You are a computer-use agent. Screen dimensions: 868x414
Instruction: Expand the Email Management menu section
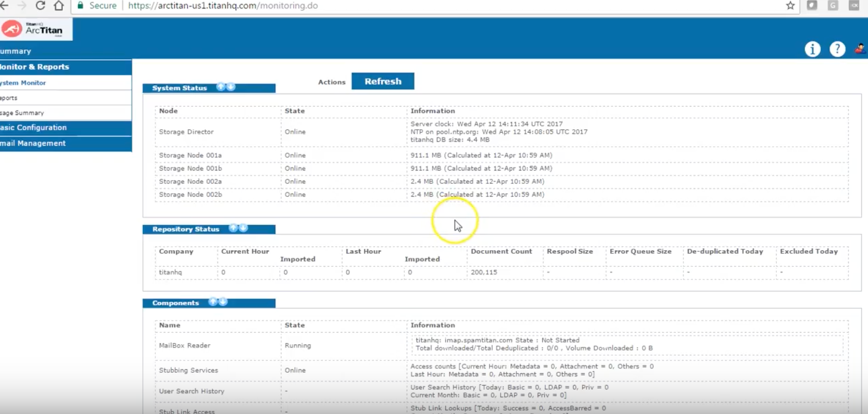65,144
